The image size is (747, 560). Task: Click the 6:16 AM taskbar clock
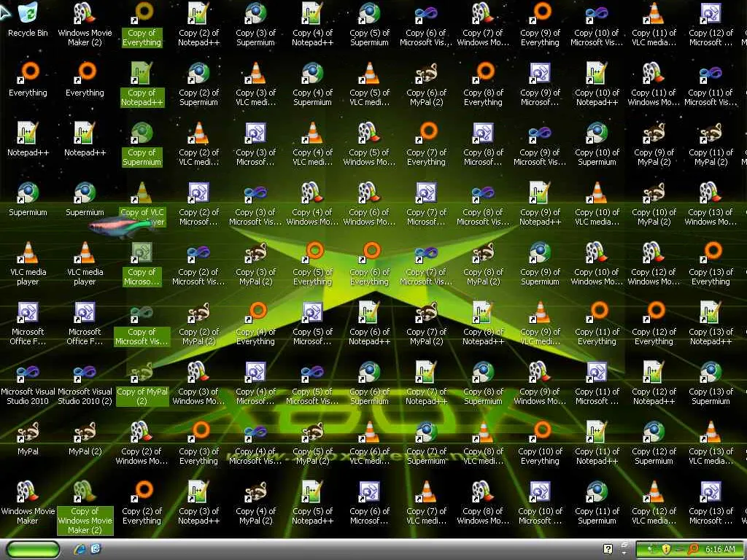click(720, 549)
